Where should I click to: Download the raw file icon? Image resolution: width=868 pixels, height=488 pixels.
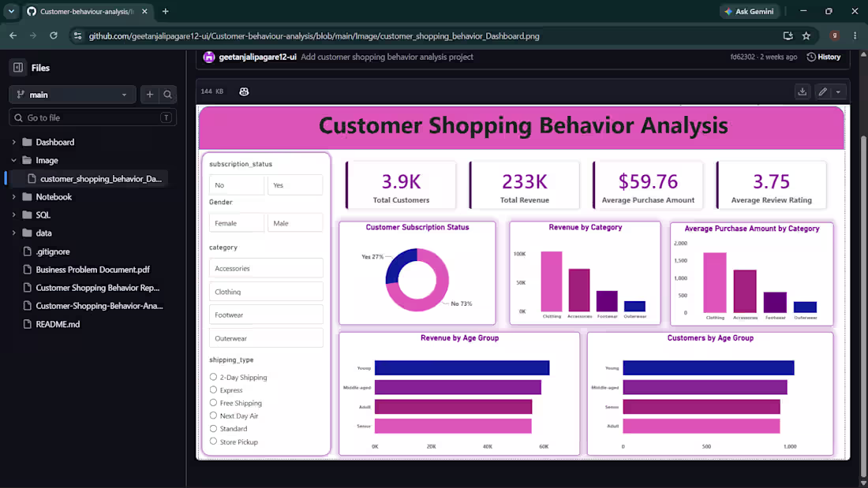pyautogui.click(x=803, y=92)
